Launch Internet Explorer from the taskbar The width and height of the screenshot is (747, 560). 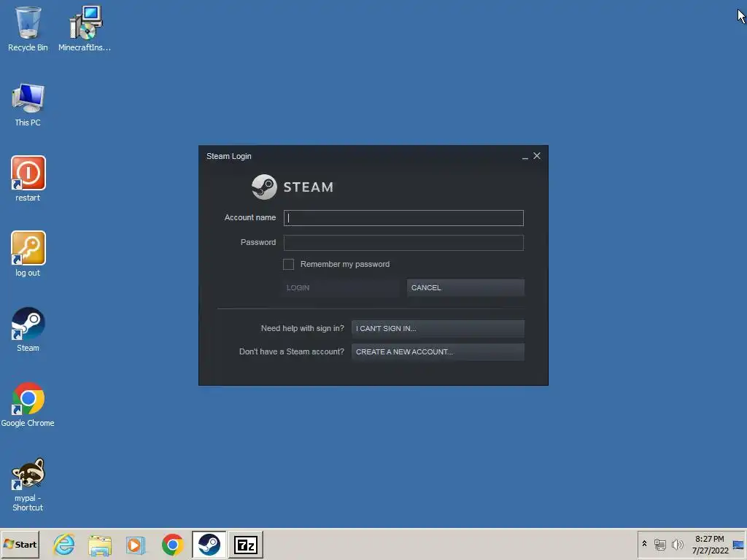click(64, 544)
